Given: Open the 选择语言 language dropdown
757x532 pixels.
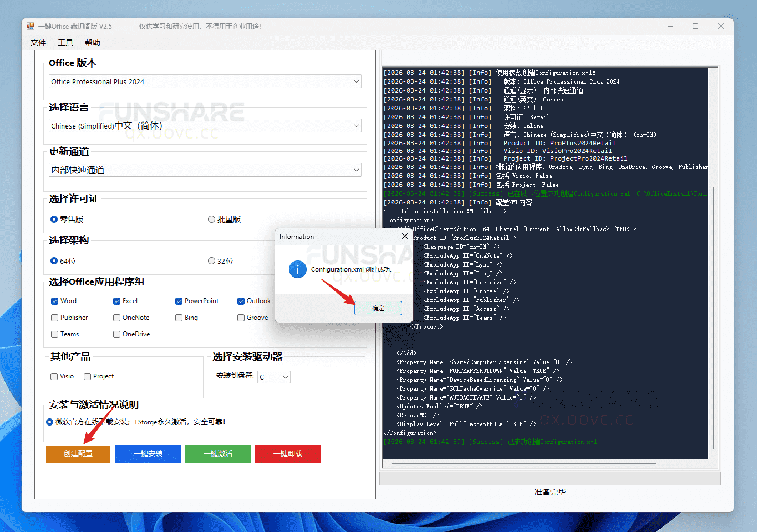Looking at the screenshot, I should pyautogui.click(x=356, y=126).
